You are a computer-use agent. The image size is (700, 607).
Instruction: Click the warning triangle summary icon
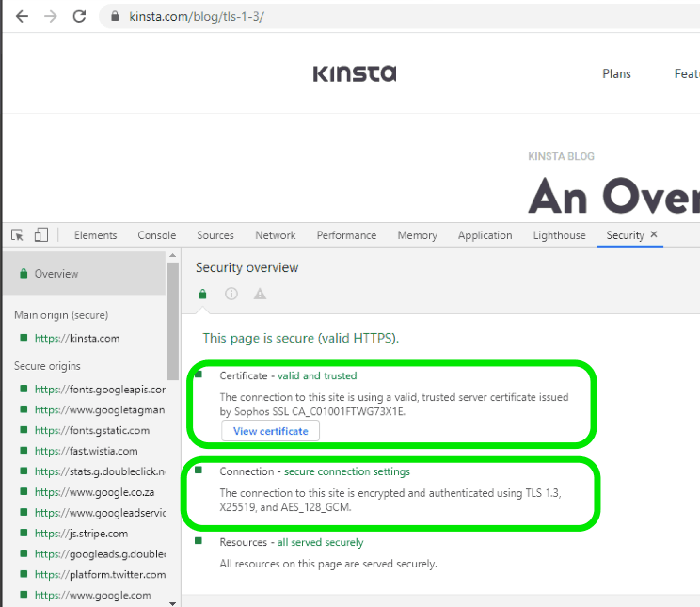(260, 294)
